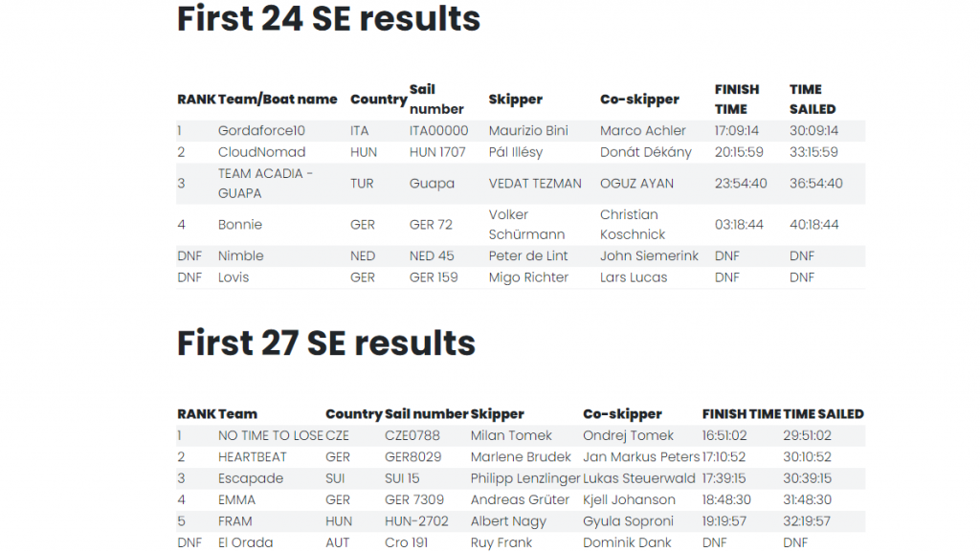980x552 pixels.
Task: Click the Sail number header in first table
Action: coord(436,99)
